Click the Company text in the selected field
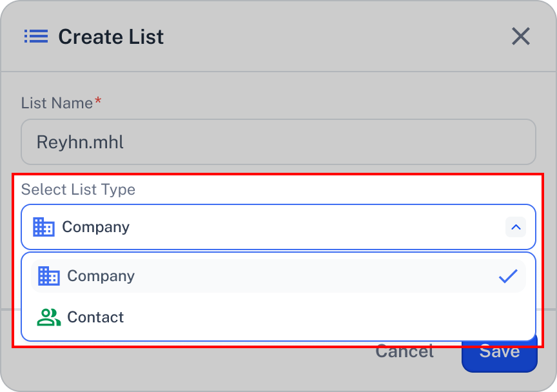 coord(96,227)
